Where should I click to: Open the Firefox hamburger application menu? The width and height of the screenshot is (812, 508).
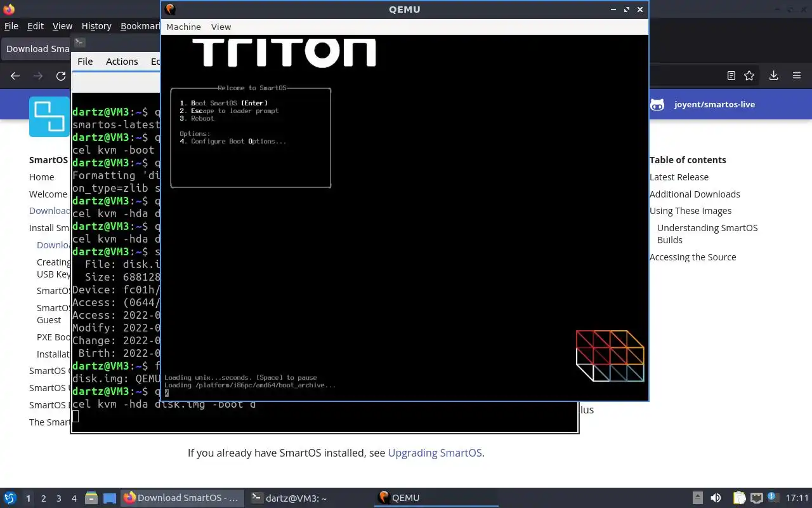tap(797, 76)
